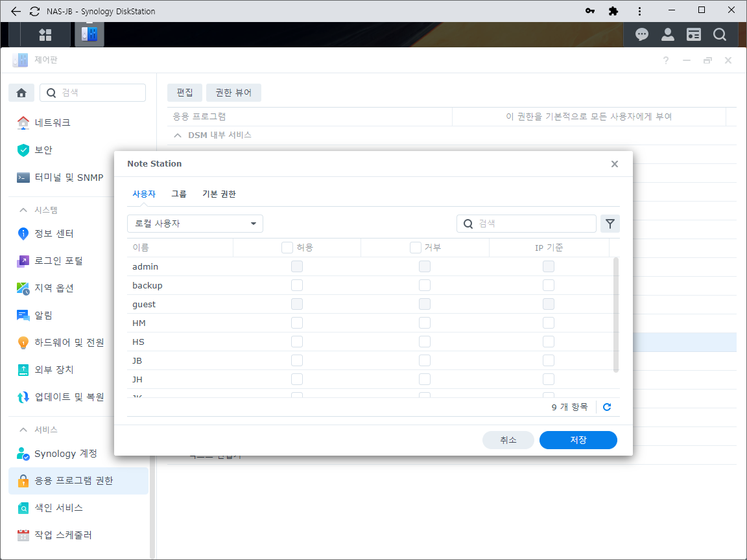Screen dimensions: 747x560
Task: Open 작업 스케줄러
Action: click(x=54, y=535)
